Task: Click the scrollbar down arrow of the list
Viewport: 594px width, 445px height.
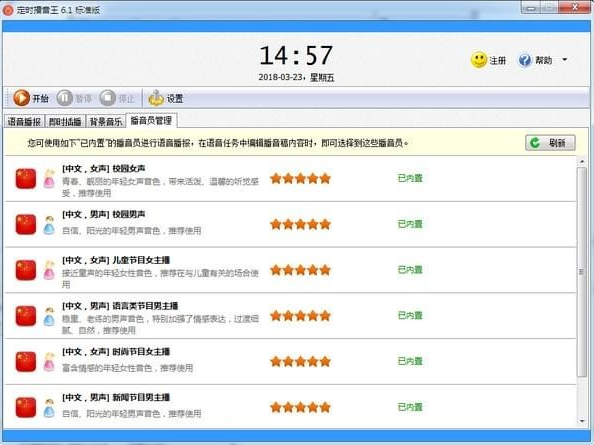Action: click(582, 421)
